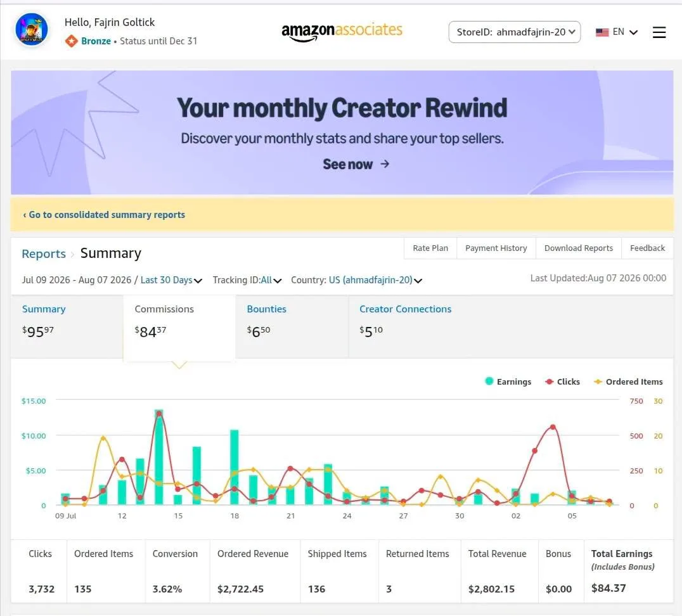Open Download Reports tab
Screen dimensions: 682x616
tap(579, 248)
